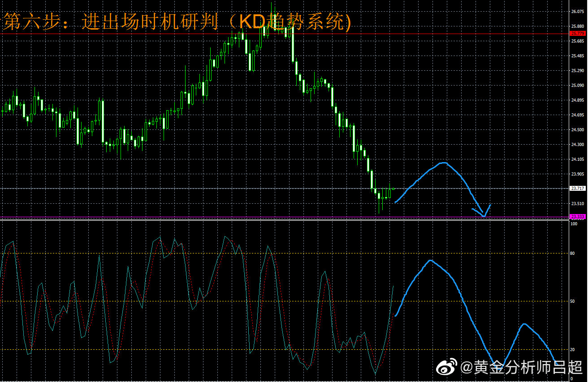The image size is (588, 382).
Task: Click the lowest candlestick wick near 23.4
Action: (379, 210)
